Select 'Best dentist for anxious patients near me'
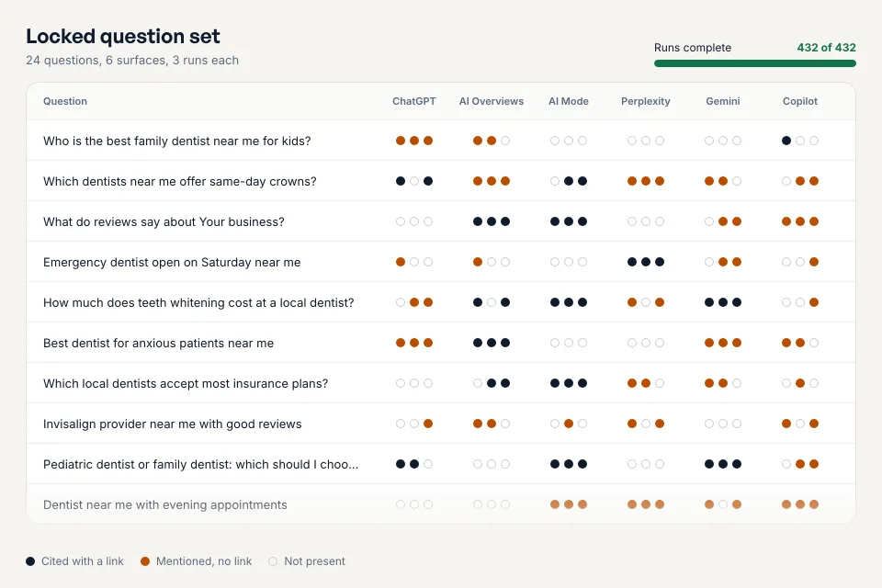 (x=441, y=344)
